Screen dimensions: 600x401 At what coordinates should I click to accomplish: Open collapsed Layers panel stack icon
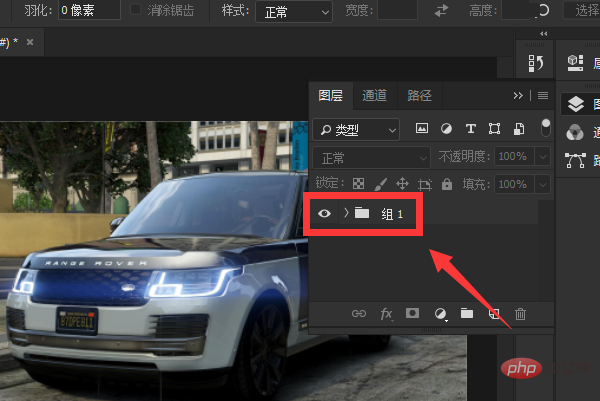(x=576, y=104)
